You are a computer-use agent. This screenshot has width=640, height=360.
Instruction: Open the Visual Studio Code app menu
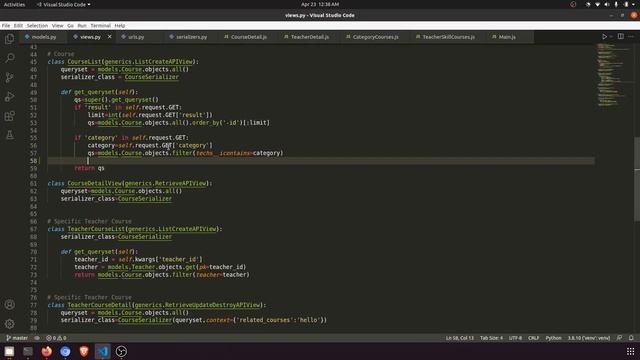[x=64, y=4]
